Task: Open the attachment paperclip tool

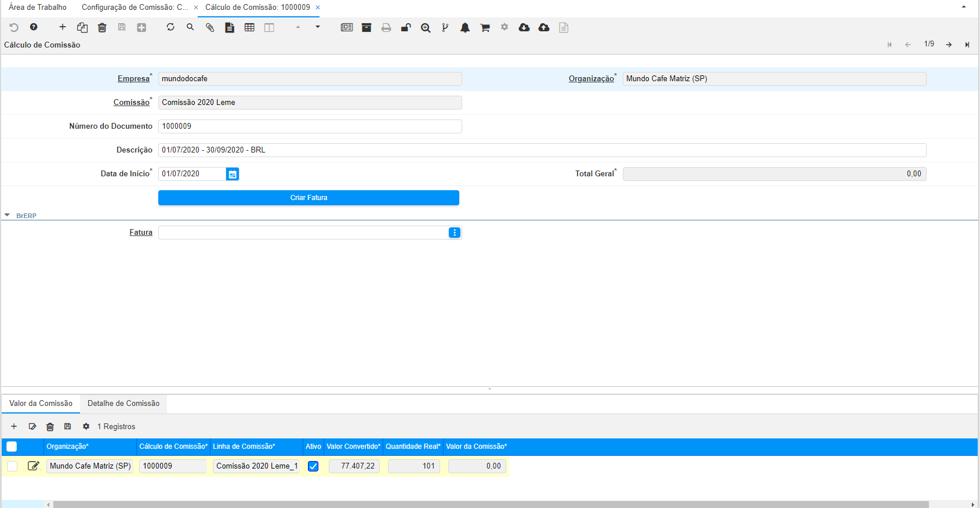Action: click(x=210, y=27)
